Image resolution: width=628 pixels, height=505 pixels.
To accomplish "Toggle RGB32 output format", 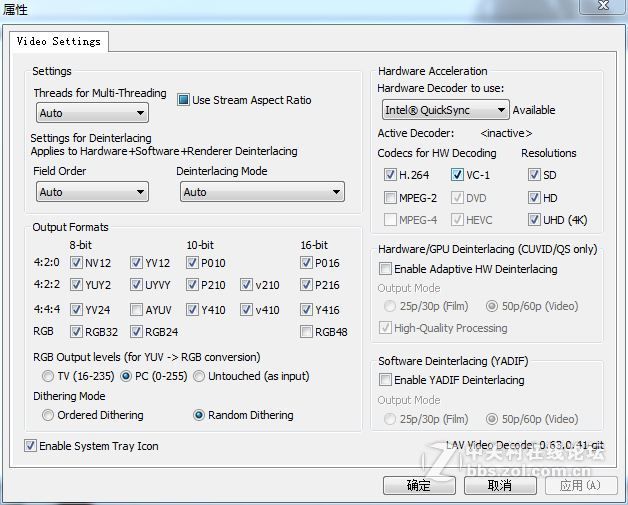I will (76, 332).
